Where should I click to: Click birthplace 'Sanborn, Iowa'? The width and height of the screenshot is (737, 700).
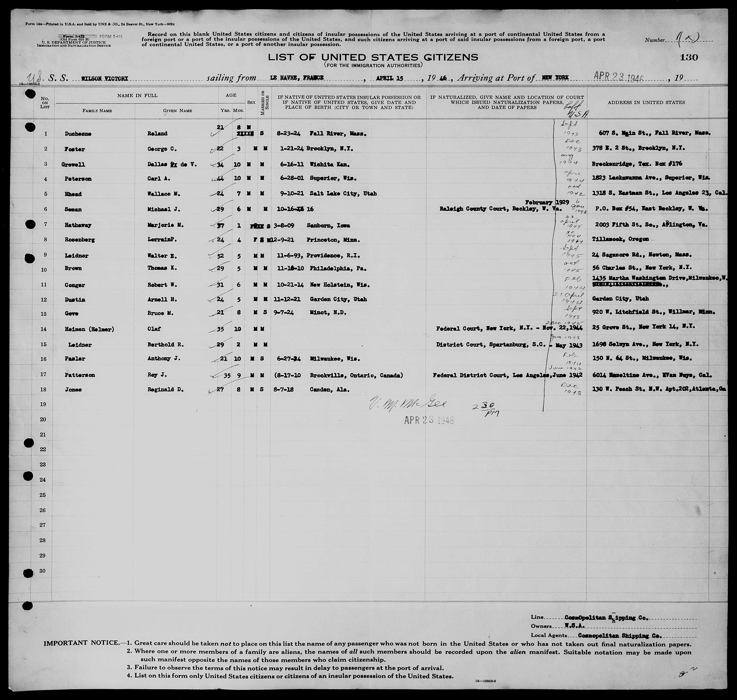point(328,225)
